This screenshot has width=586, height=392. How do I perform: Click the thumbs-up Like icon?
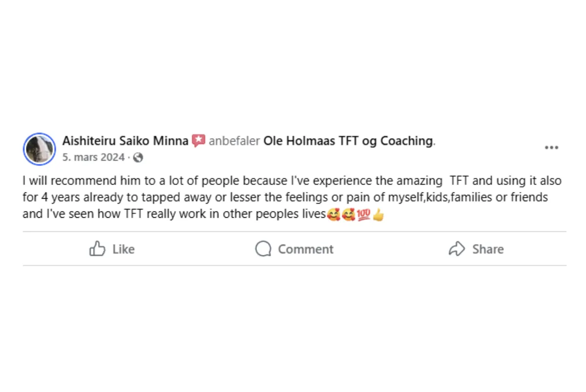tap(98, 249)
